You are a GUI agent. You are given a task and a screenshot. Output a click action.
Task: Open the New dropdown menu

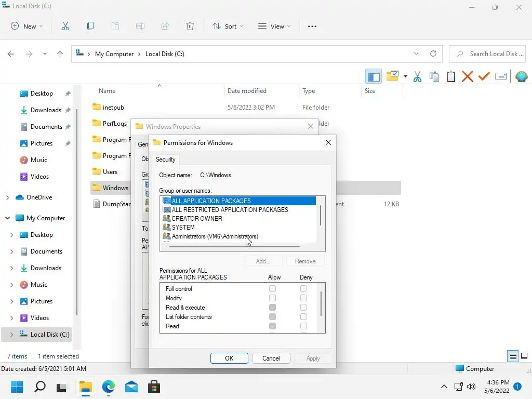click(x=27, y=26)
